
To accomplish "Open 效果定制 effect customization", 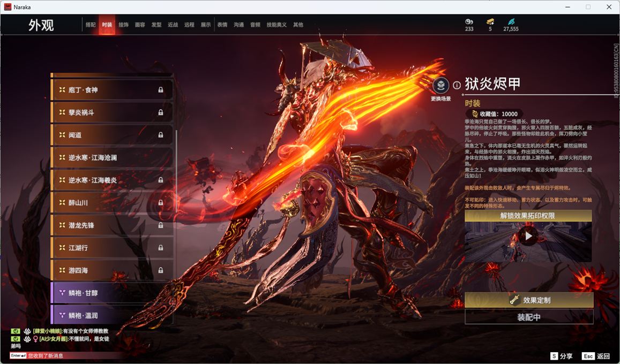I will [529, 300].
